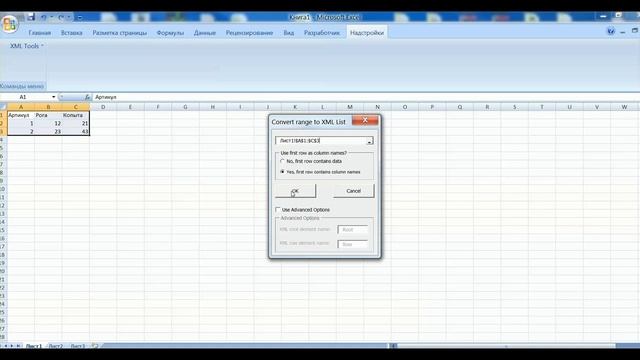The height and width of the screenshot is (360, 640).
Task: Open the Рецензирование ribbon tab
Action: tap(249, 33)
